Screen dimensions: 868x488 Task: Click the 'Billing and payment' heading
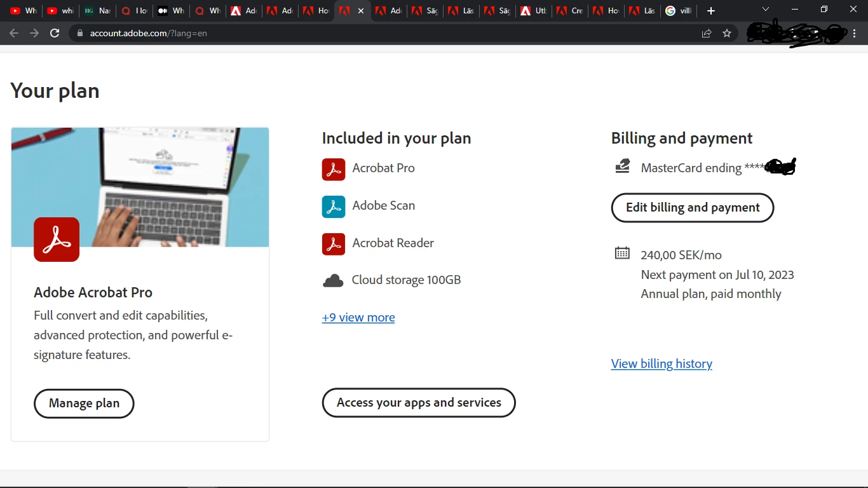coord(682,139)
